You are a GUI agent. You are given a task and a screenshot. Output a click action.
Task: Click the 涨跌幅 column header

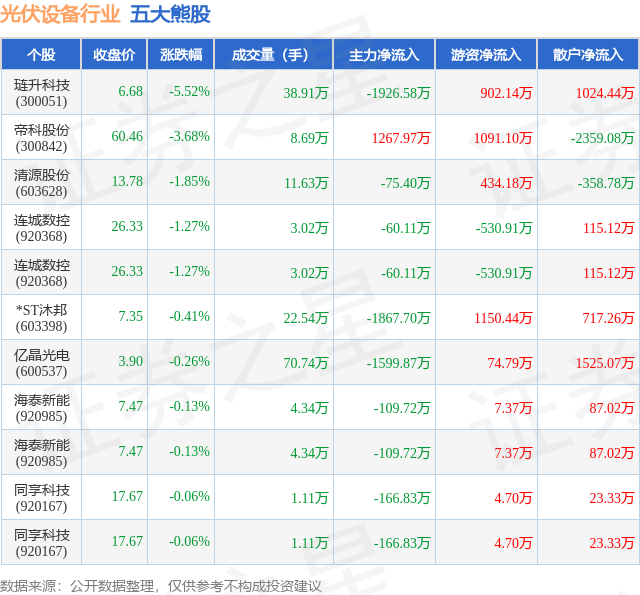tap(181, 55)
